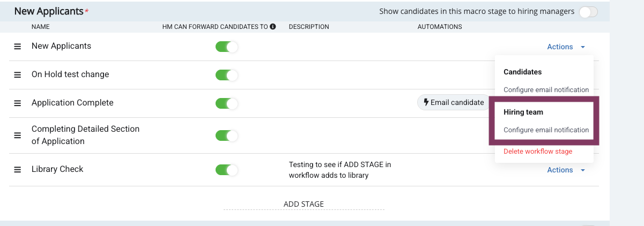Click the Library Check description text
Viewport: 644px width, 226px height.
(339, 170)
